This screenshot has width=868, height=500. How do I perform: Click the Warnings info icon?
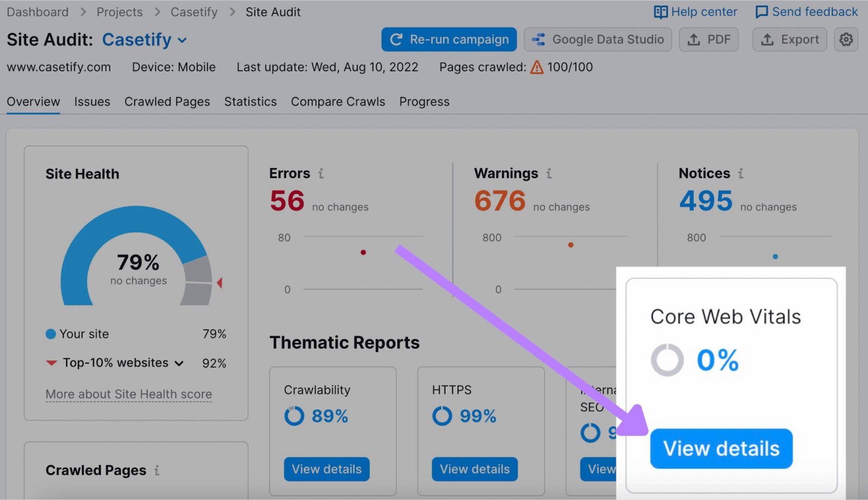click(x=549, y=174)
